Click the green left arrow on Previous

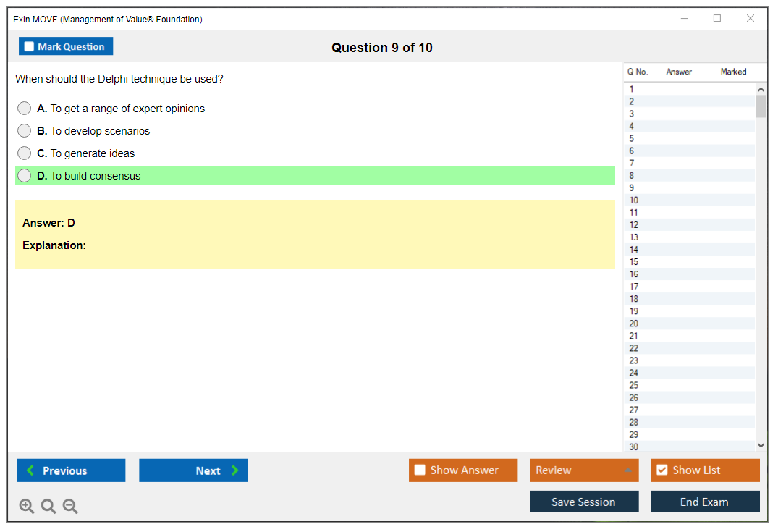(x=30, y=470)
